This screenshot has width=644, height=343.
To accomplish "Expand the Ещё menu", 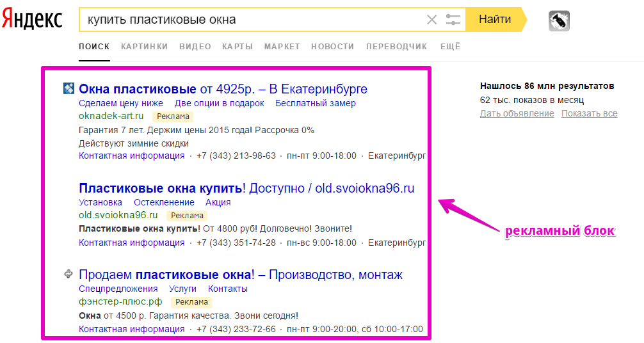I will tap(450, 47).
